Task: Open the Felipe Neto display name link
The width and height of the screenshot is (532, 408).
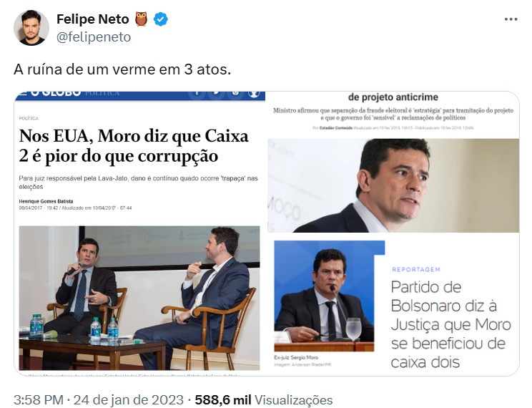Action: click(93, 19)
